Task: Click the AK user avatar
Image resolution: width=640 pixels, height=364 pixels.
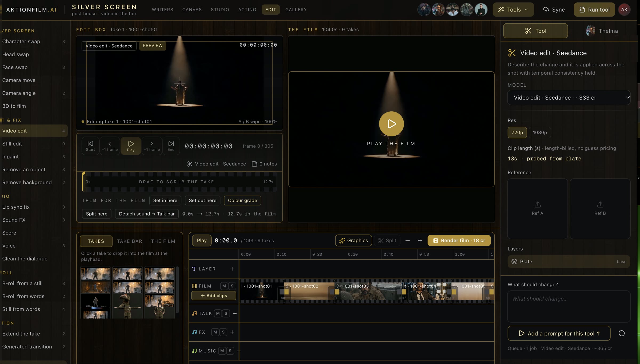Action: coord(624,10)
